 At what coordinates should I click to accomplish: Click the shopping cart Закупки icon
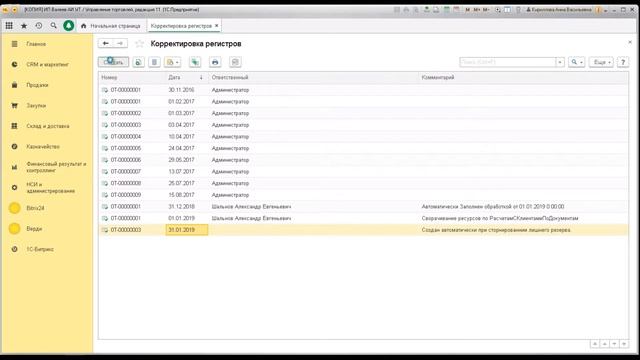point(14,105)
